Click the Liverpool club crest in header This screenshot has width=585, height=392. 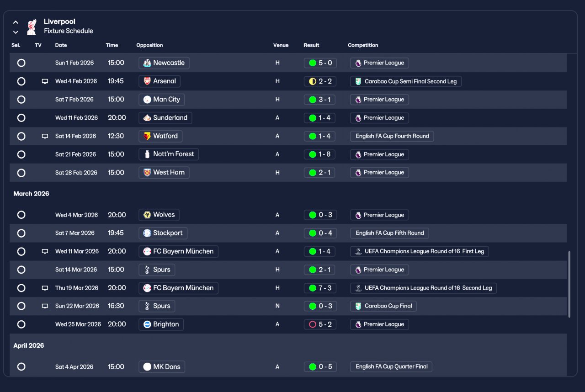[32, 26]
